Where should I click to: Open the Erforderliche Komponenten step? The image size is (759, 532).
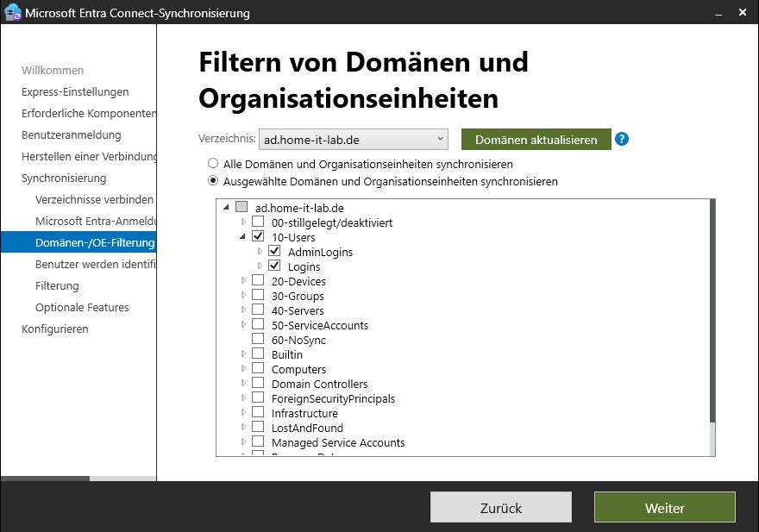click(89, 113)
